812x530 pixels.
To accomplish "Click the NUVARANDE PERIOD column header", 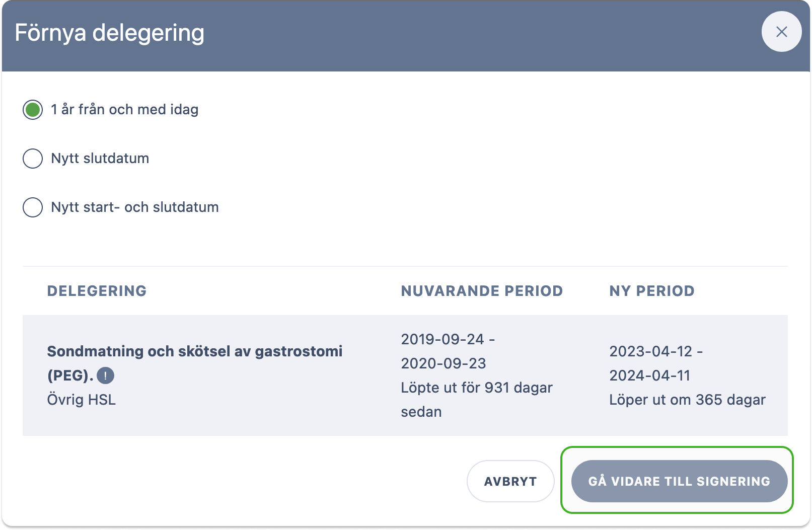I will (482, 291).
